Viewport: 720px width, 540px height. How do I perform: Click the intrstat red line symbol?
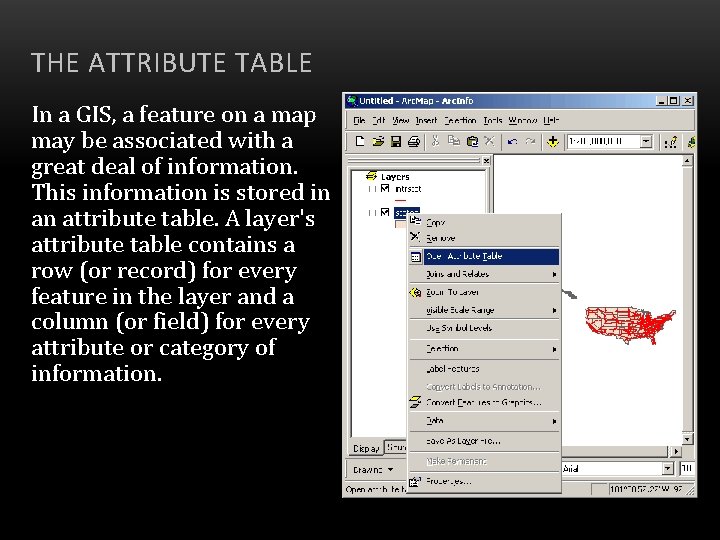[x=400, y=201]
